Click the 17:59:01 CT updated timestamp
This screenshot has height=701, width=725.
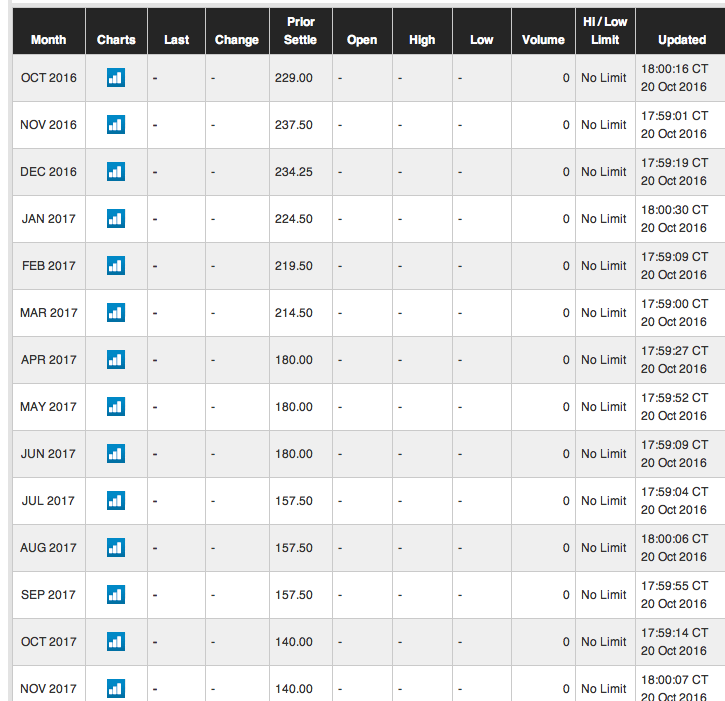(674, 116)
